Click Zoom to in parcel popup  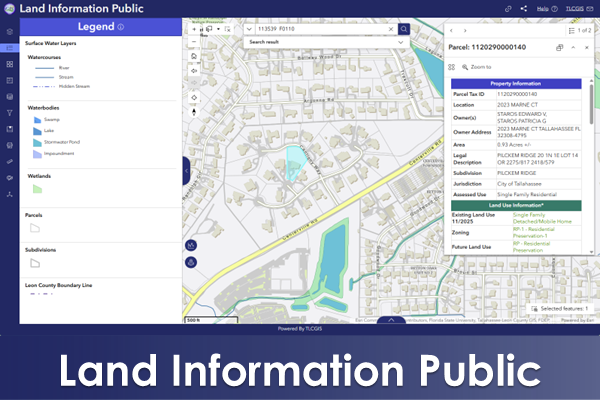(x=477, y=67)
